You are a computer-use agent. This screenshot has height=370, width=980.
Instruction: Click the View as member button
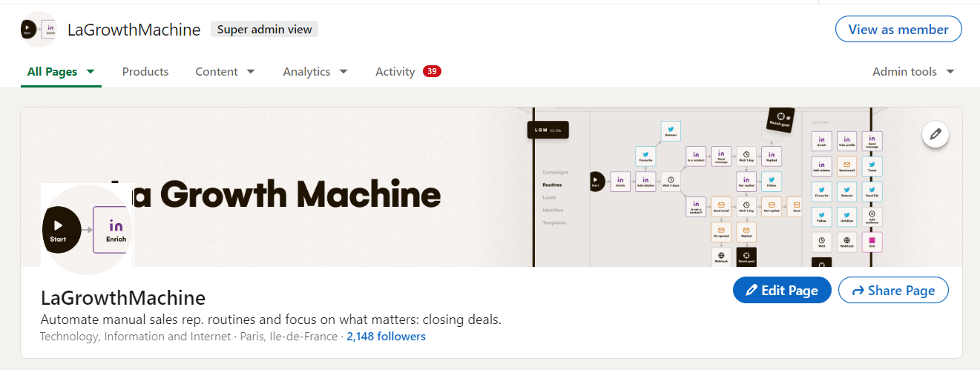click(x=898, y=30)
